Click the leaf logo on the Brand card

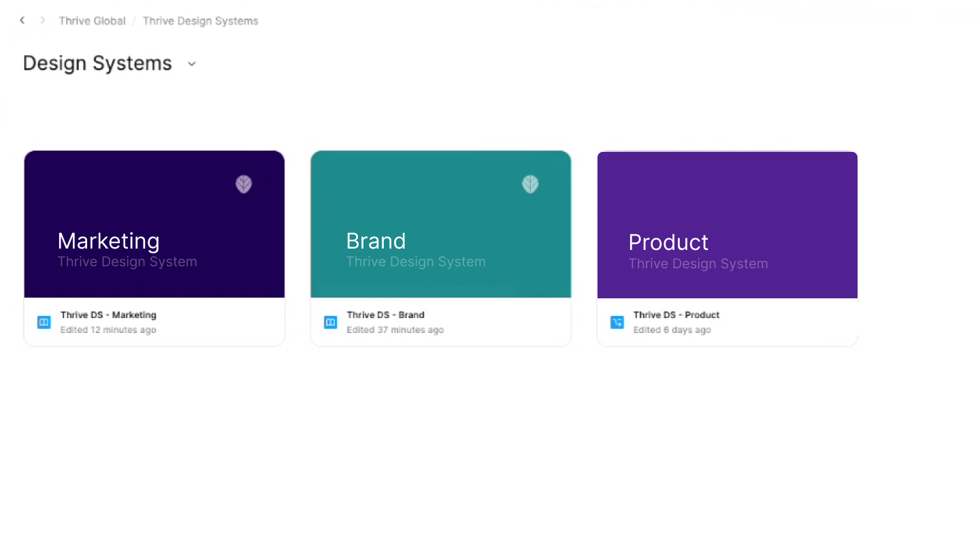(530, 184)
